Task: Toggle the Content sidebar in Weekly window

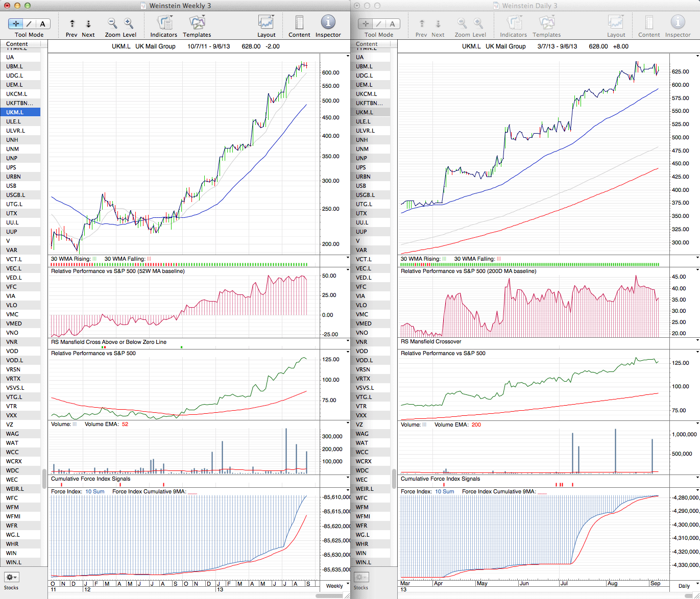Action: (x=299, y=23)
